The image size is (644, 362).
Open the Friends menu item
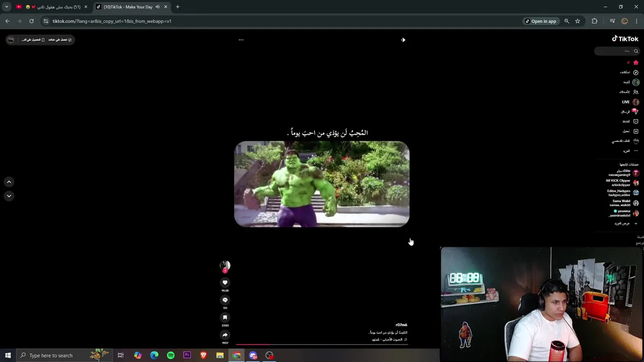(629, 92)
